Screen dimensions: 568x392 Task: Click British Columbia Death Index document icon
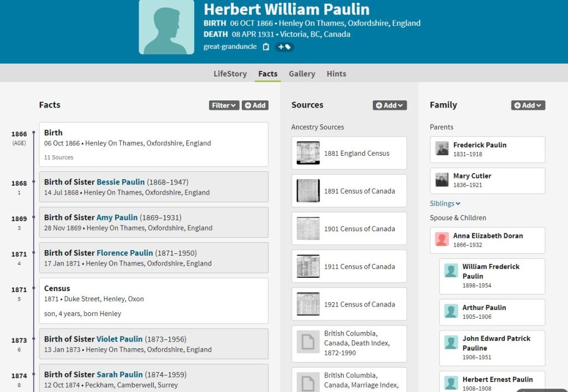pyautogui.click(x=308, y=343)
